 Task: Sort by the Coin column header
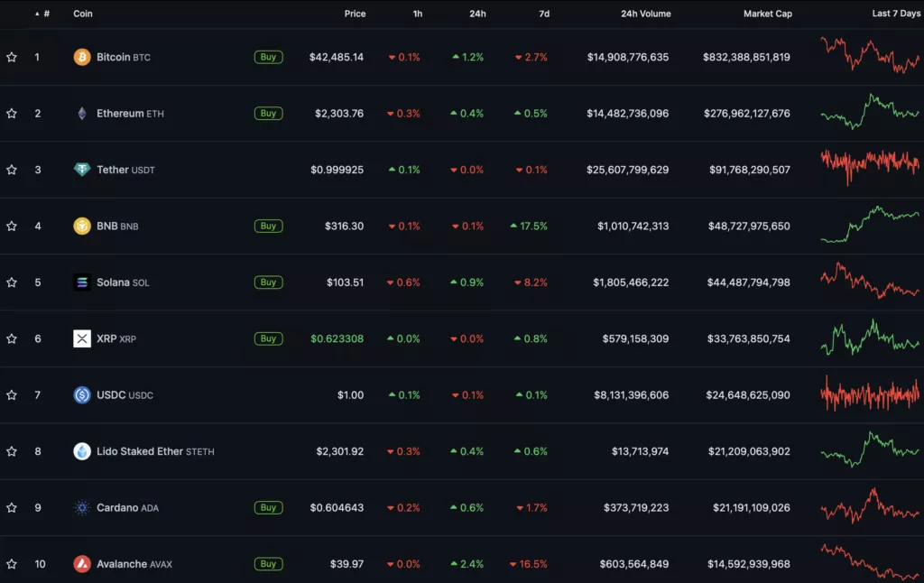pos(82,14)
